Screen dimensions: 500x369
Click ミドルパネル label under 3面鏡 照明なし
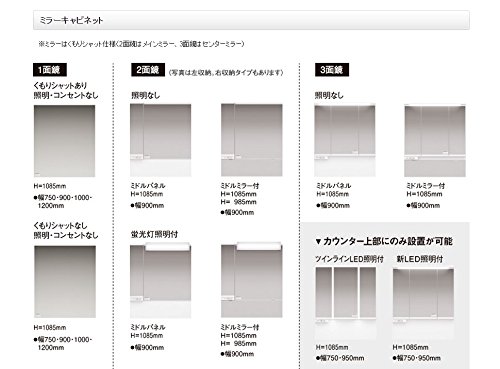click(x=333, y=186)
